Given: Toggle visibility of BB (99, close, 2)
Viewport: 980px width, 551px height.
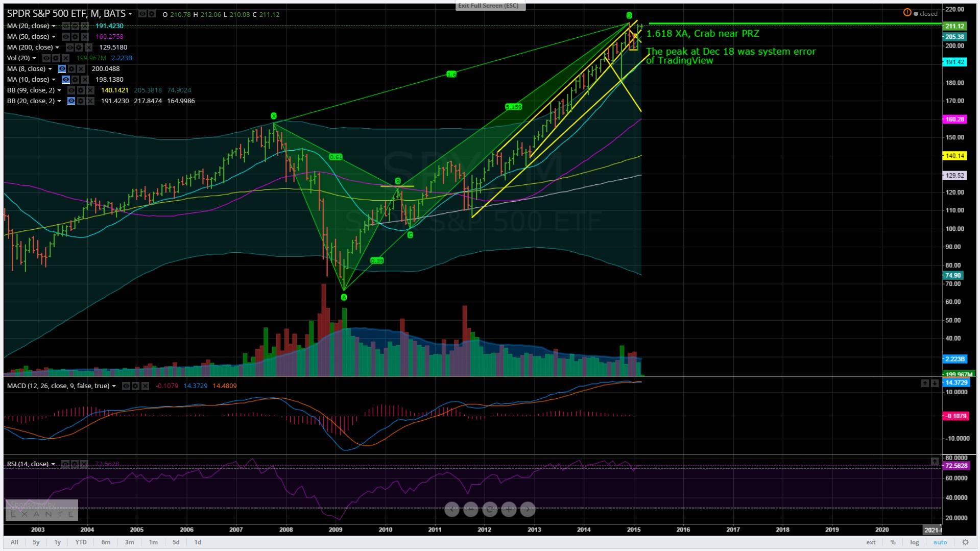Looking at the screenshot, I should (71, 90).
